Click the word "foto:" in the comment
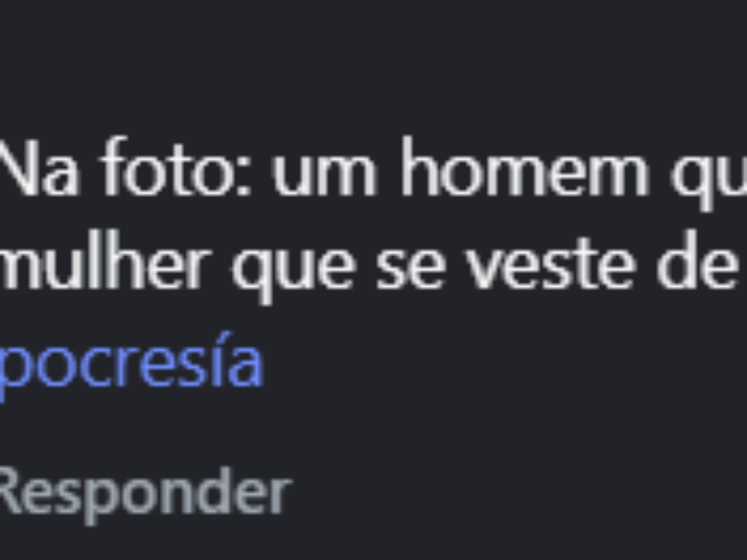 tap(174, 168)
